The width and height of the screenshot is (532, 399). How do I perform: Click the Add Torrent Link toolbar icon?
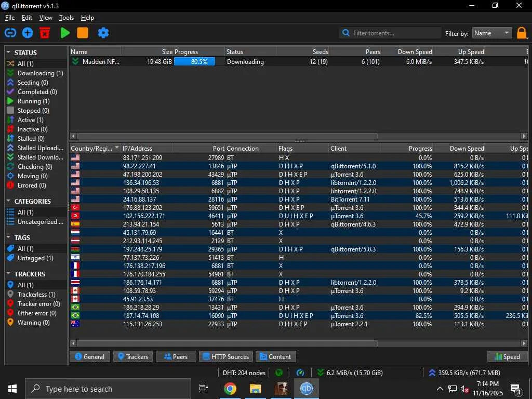(10, 33)
